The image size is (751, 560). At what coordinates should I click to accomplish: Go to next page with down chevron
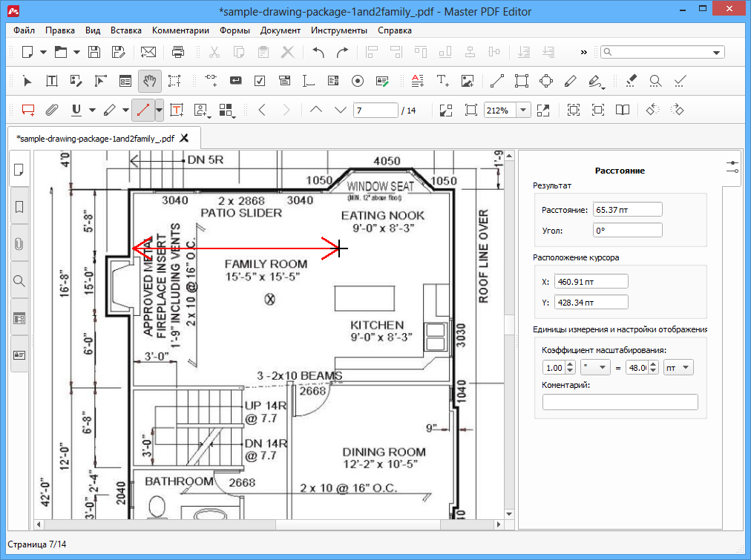(341, 110)
